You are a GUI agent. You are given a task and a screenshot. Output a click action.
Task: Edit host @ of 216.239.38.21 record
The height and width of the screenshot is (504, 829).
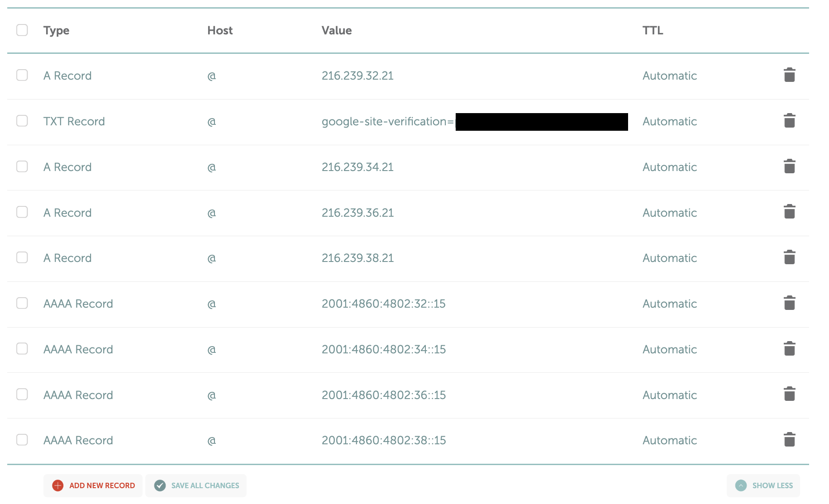coord(211,258)
